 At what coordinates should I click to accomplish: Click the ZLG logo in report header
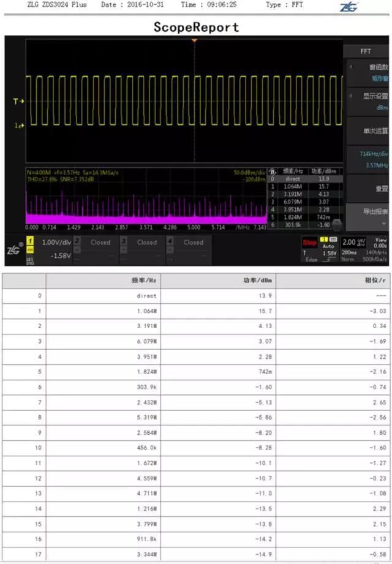(x=349, y=6)
